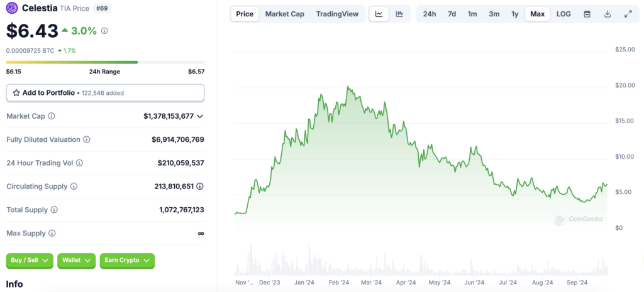Switch to line chart view icon
Screen dimensions: 644x292
379,14
